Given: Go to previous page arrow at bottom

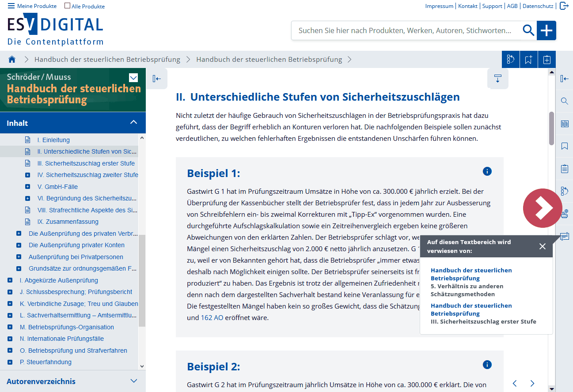Looking at the screenshot, I should [x=515, y=383].
